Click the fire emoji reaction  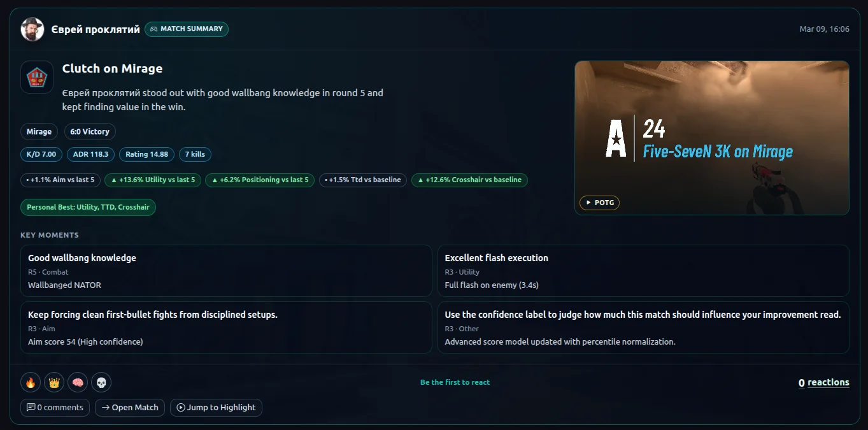coord(31,382)
